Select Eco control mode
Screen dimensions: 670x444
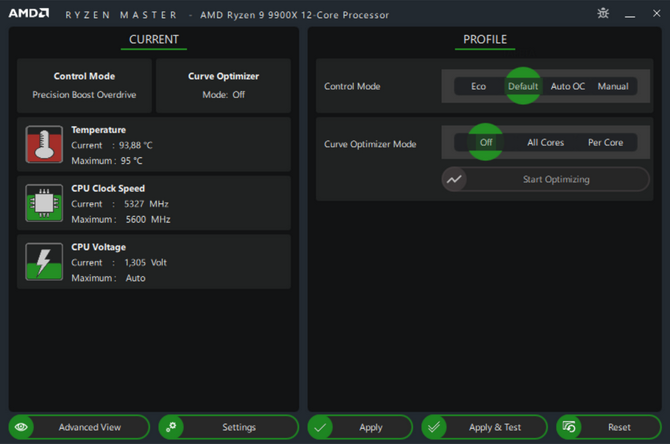(x=479, y=86)
